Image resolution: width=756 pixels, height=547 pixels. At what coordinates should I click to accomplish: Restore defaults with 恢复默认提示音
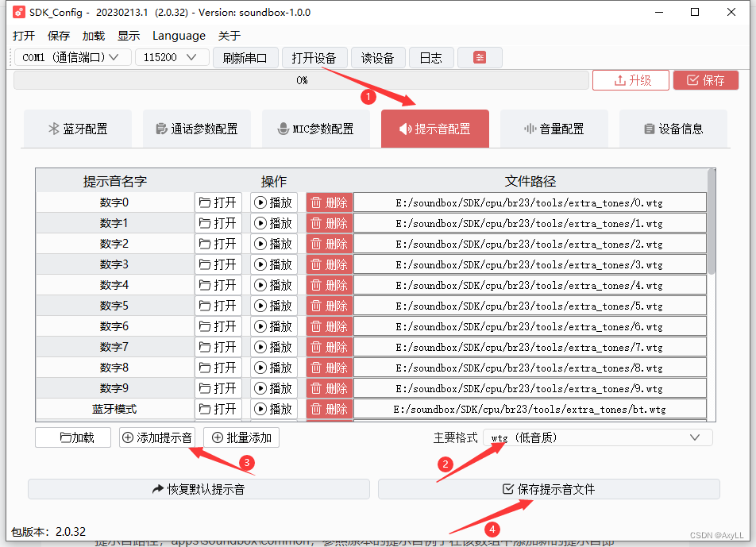(199, 489)
